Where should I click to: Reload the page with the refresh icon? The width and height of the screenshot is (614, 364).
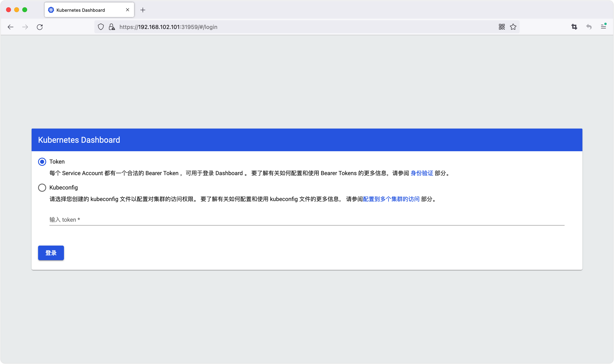click(40, 27)
